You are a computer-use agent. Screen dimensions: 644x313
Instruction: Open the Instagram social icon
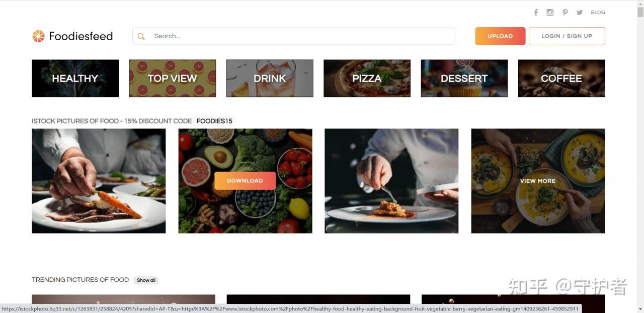[x=550, y=13]
